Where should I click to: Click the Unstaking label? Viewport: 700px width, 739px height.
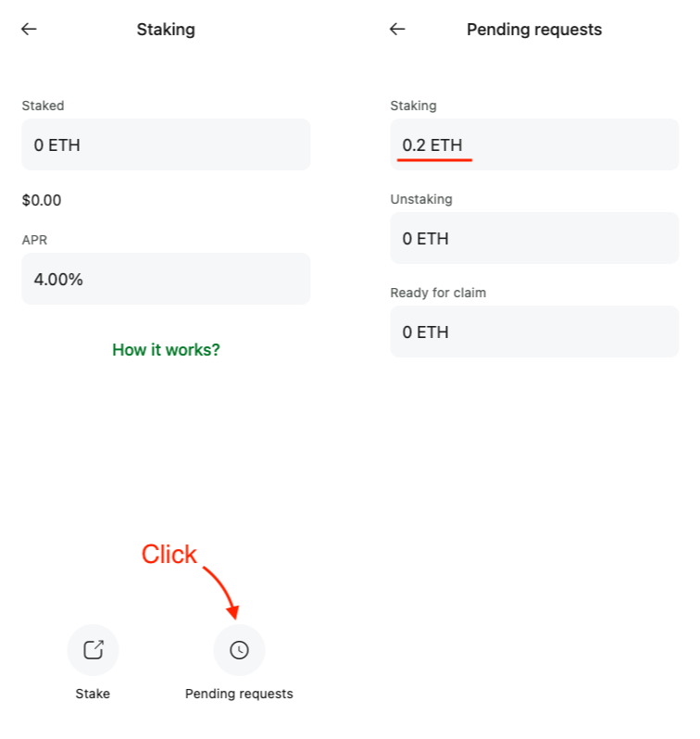click(421, 199)
